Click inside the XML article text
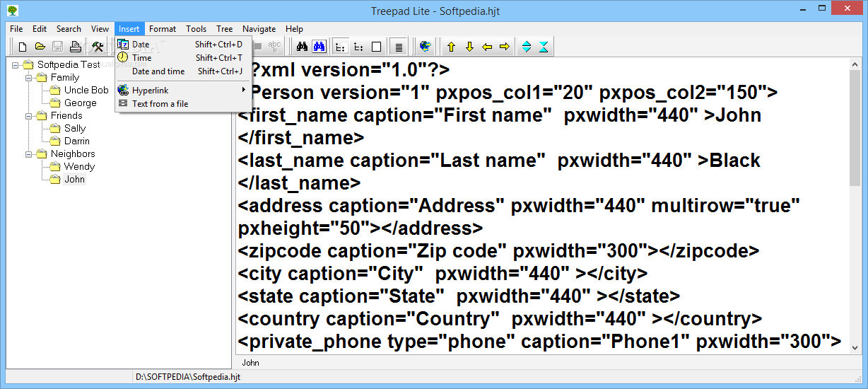The image size is (868, 389). [541, 207]
